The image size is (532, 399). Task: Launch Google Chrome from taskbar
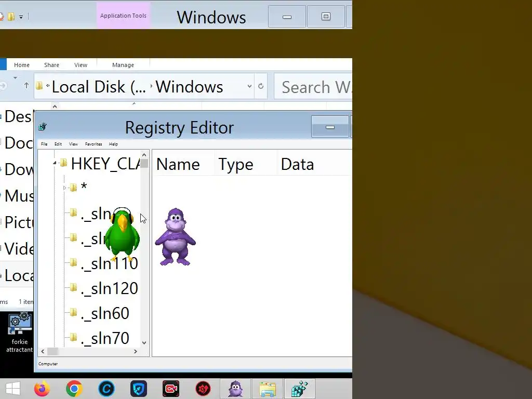pyautogui.click(x=74, y=389)
